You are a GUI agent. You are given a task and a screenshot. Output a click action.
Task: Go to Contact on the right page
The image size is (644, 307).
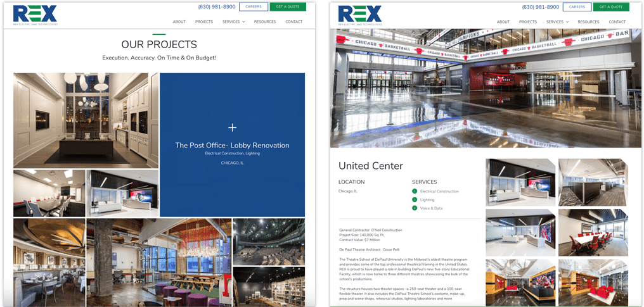pos(617,22)
